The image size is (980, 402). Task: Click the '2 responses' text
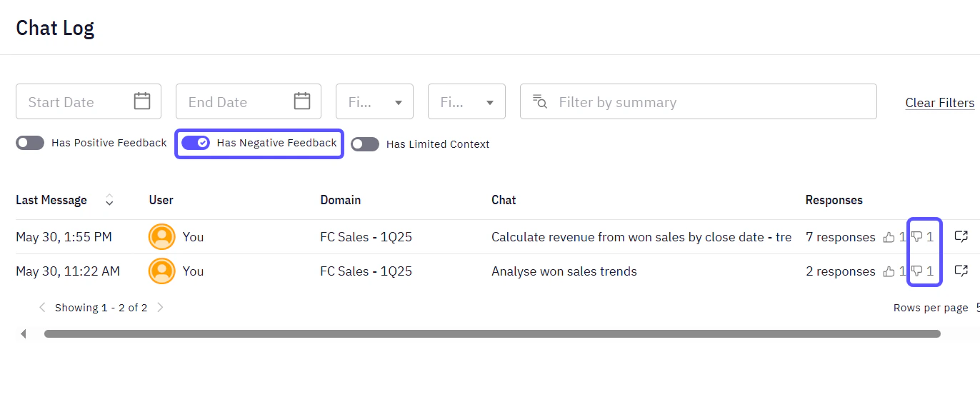[x=840, y=271]
